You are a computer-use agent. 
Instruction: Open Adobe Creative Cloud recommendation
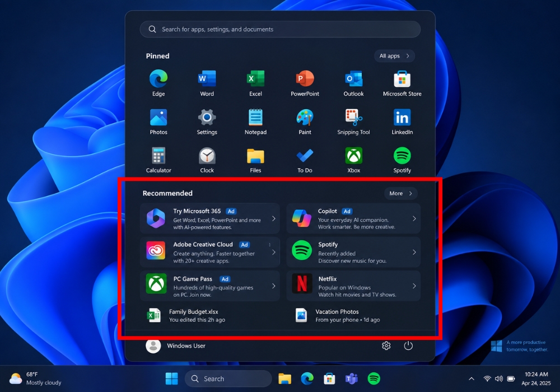tap(209, 252)
